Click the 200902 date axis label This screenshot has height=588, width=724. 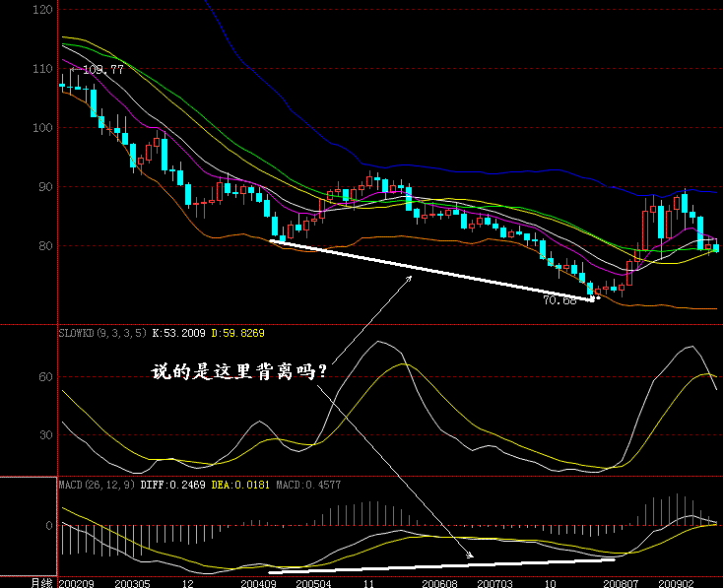(x=676, y=584)
